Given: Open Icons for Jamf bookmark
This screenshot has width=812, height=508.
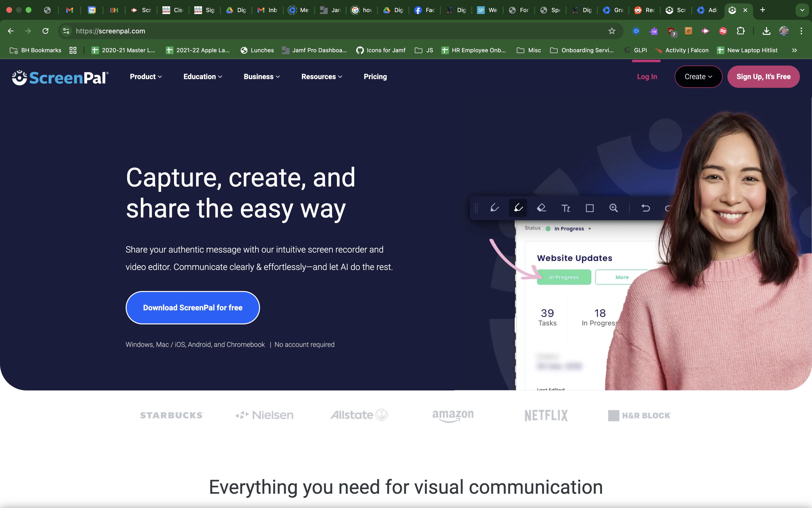Looking at the screenshot, I should pos(381,50).
